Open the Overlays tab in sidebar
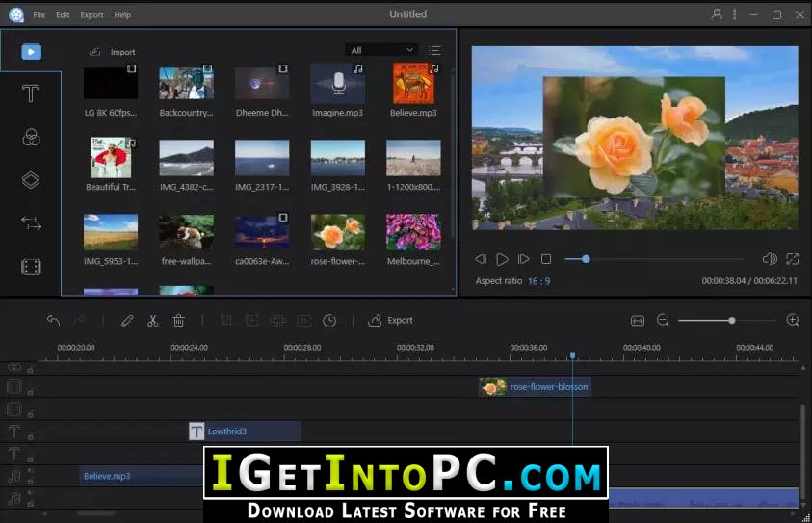Image resolution: width=812 pixels, height=523 pixels. click(31, 180)
